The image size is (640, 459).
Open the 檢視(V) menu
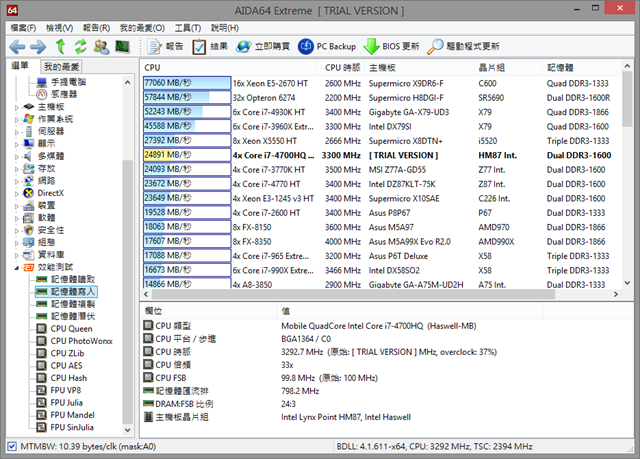click(x=60, y=28)
